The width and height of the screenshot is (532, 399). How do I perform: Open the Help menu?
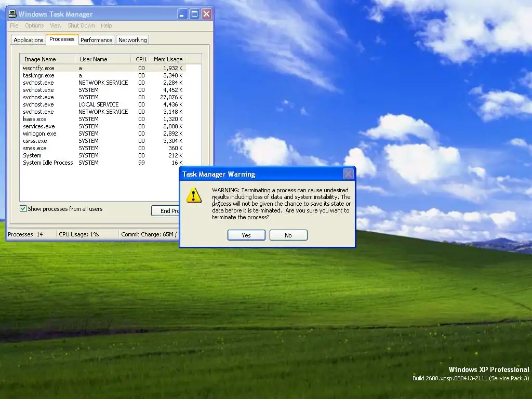click(x=106, y=25)
